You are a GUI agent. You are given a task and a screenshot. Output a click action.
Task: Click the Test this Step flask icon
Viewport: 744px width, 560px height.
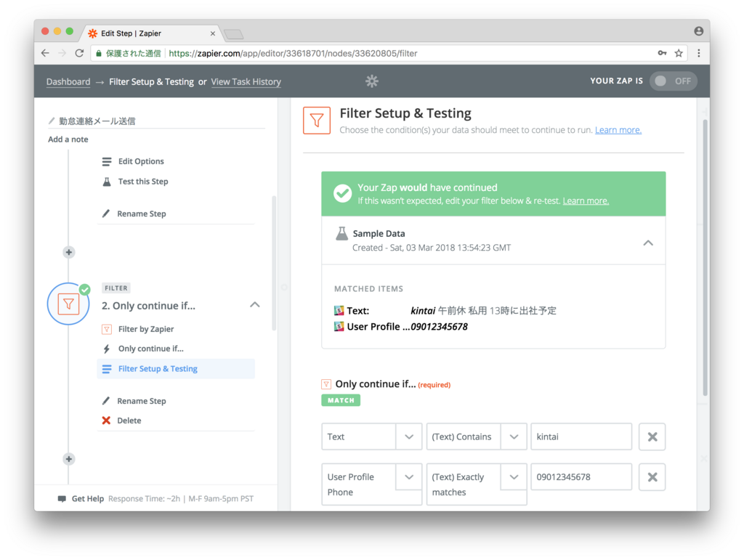pos(107,182)
